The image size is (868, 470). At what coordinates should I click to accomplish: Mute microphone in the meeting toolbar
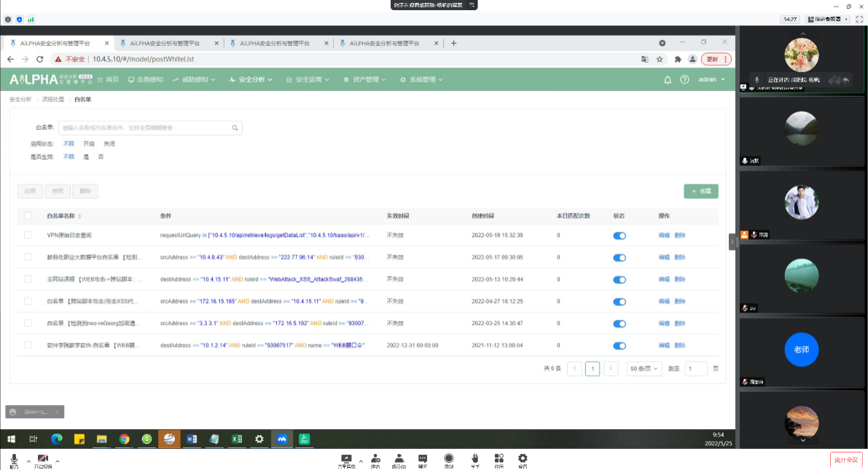(14, 459)
